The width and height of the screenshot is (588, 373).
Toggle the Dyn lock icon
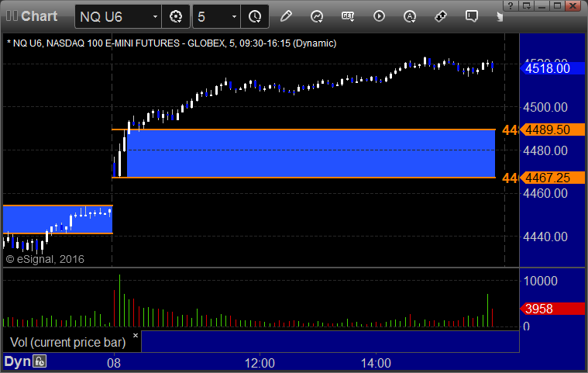[40, 361]
